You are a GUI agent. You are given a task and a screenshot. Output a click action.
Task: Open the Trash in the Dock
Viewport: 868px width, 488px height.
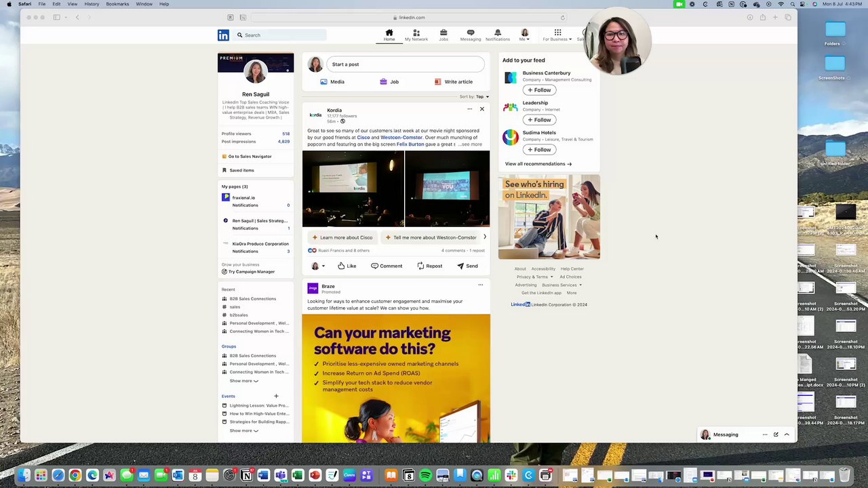pyautogui.click(x=844, y=476)
